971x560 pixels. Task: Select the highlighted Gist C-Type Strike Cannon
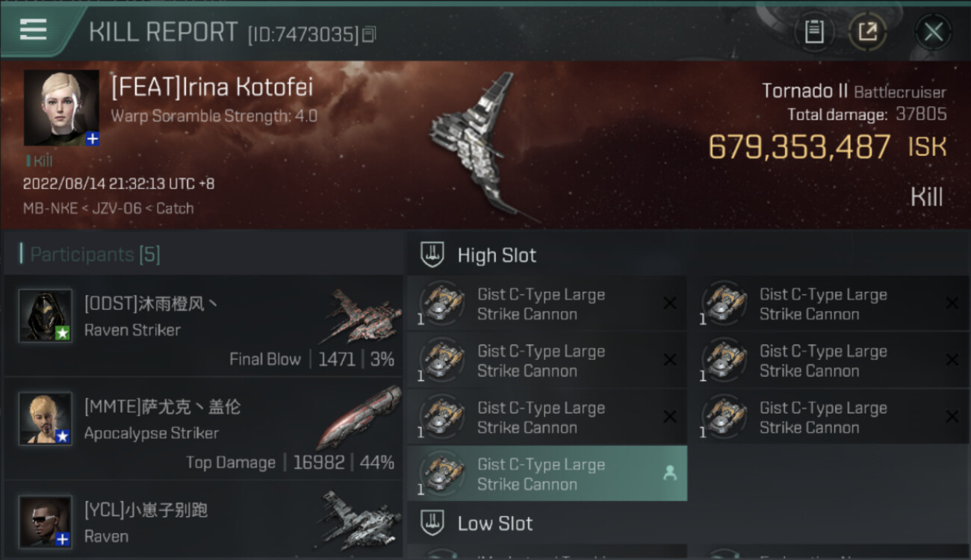pyautogui.click(x=547, y=473)
